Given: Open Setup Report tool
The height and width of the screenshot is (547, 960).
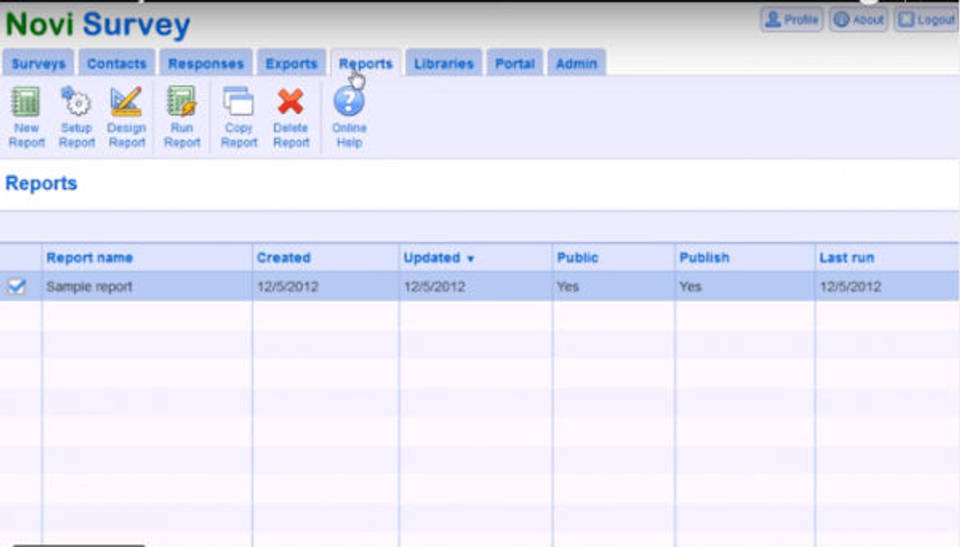Looking at the screenshot, I should pyautogui.click(x=76, y=103).
